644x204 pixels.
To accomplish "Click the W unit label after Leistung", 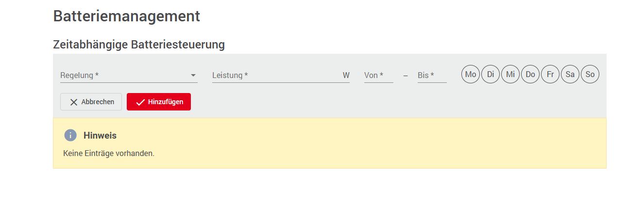I will click(346, 75).
